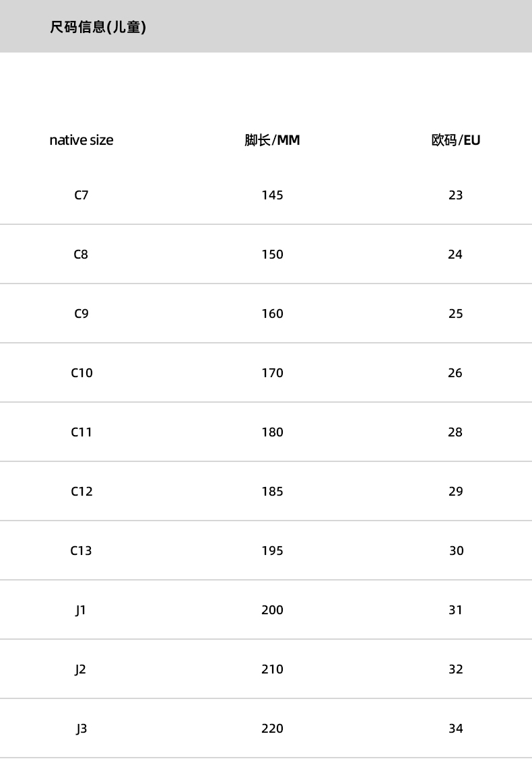Select the C9 native size cell
The width and height of the screenshot is (532, 761).
coord(81,314)
